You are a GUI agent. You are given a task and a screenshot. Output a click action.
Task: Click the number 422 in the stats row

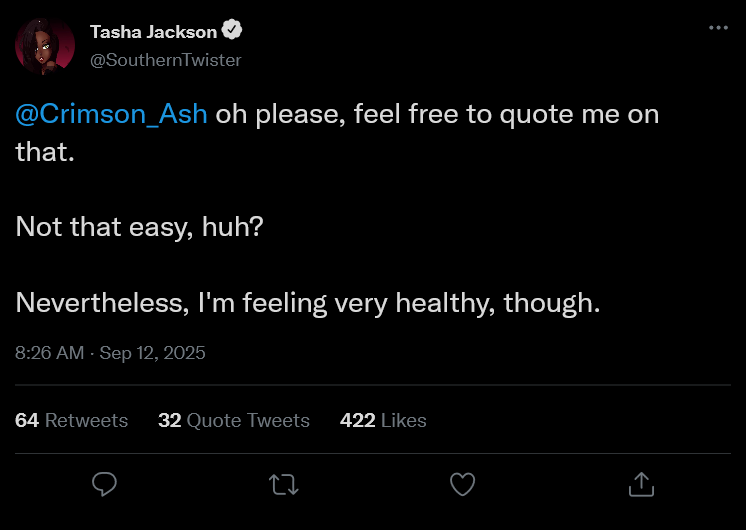click(357, 421)
